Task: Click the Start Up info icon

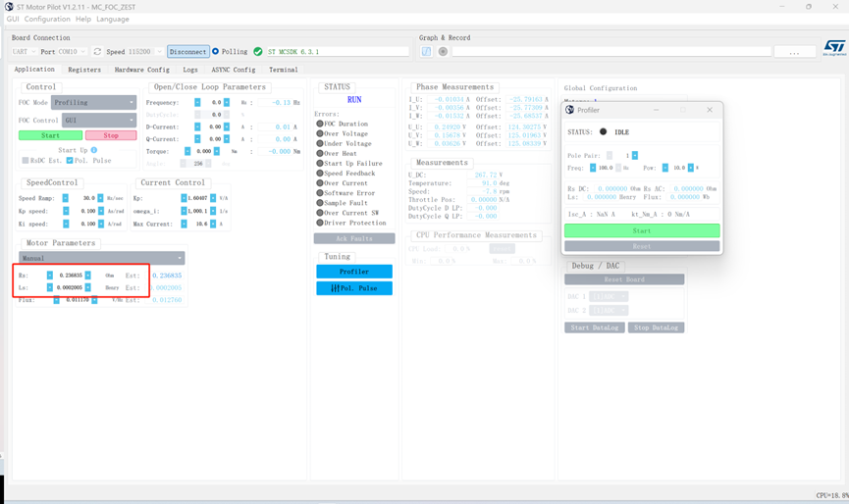Action: coord(94,150)
